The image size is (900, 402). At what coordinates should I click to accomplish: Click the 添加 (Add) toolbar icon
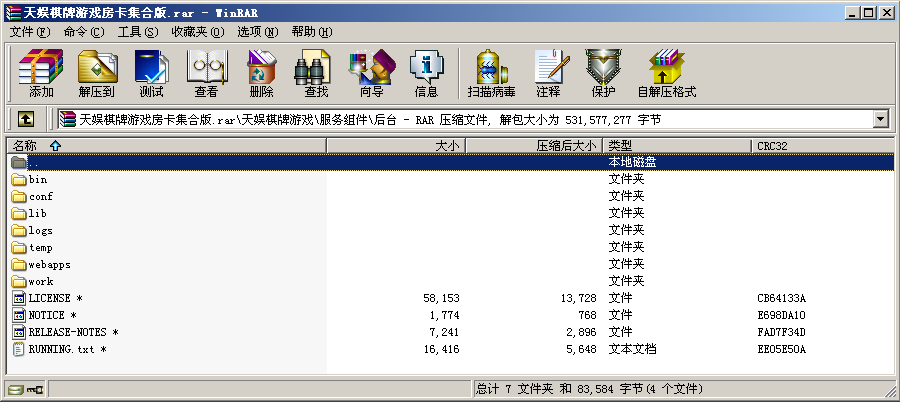(41, 73)
